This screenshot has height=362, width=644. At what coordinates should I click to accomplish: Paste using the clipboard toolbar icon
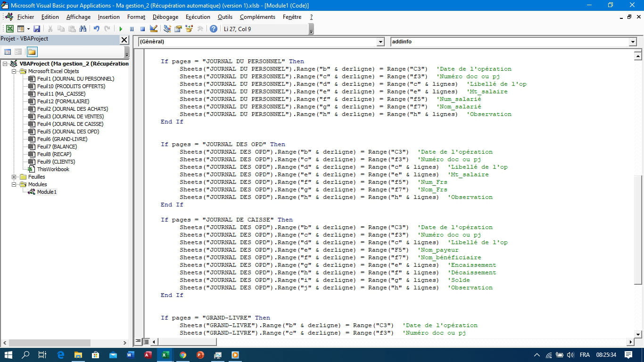[72, 29]
